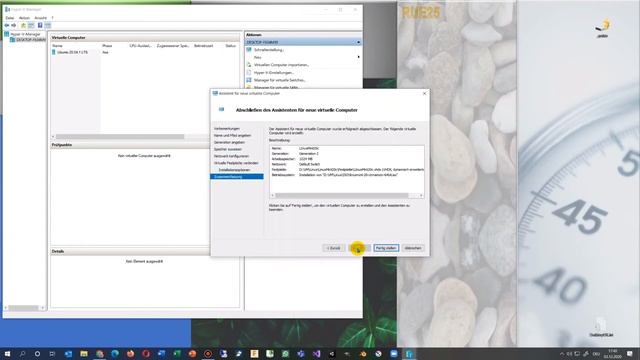Click Virtuellen Computer importieren action

point(281,65)
